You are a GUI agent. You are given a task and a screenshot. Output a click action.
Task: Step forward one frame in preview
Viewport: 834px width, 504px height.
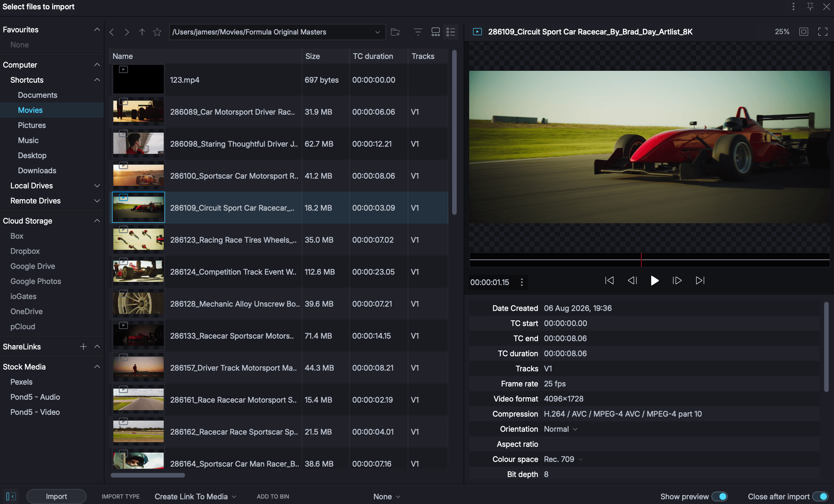click(x=677, y=280)
